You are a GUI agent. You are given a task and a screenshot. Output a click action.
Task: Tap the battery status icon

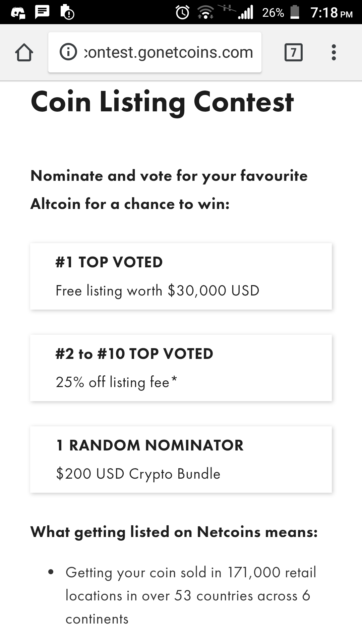[x=295, y=12]
